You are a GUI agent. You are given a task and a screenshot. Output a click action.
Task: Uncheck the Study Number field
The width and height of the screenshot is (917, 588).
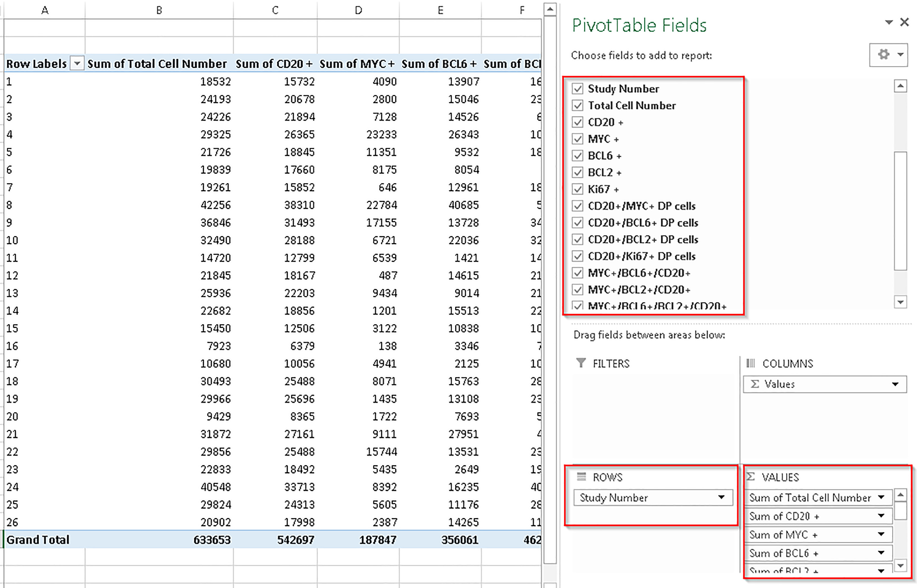click(577, 89)
